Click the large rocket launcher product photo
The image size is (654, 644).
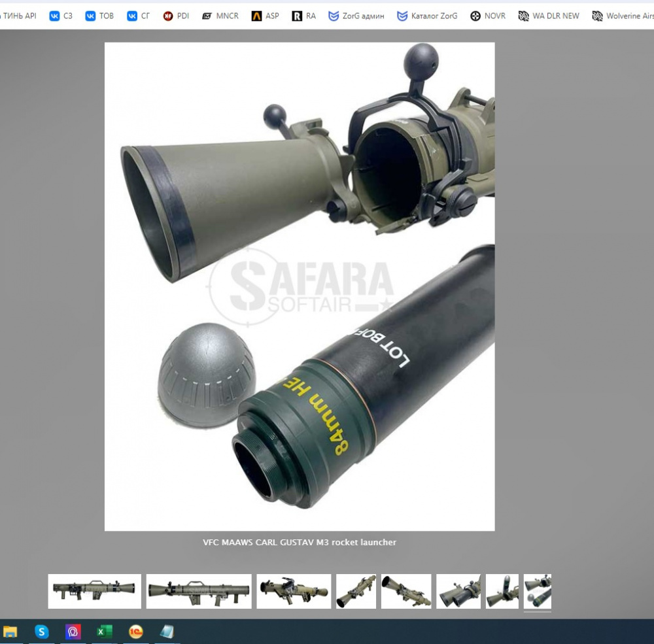[300, 286]
